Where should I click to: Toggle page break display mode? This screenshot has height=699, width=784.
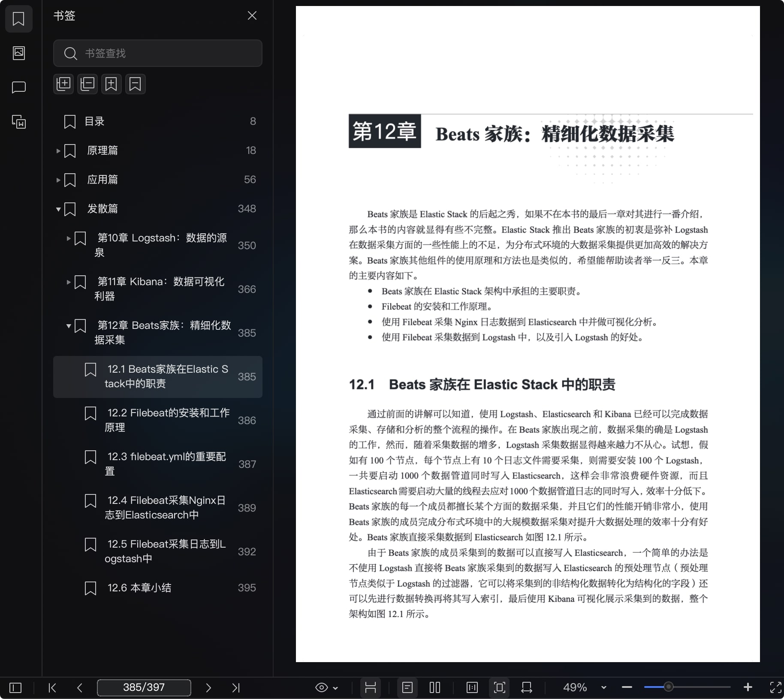click(x=371, y=687)
